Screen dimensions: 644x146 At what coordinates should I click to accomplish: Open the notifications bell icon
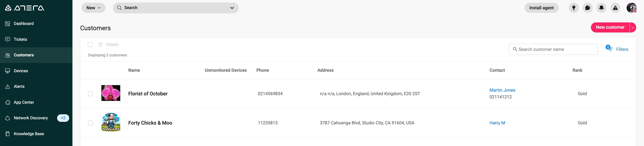pos(601,8)
